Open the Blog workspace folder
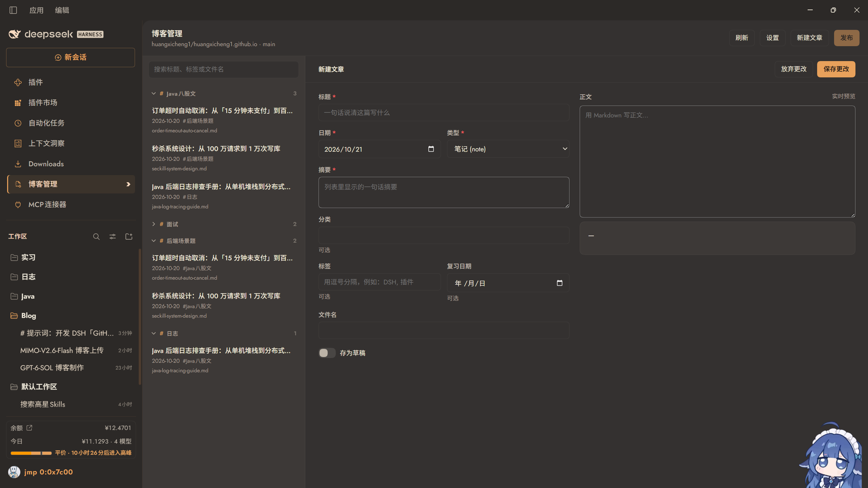The width and height of the screenshot is (868, 488). tap(71, 315)
